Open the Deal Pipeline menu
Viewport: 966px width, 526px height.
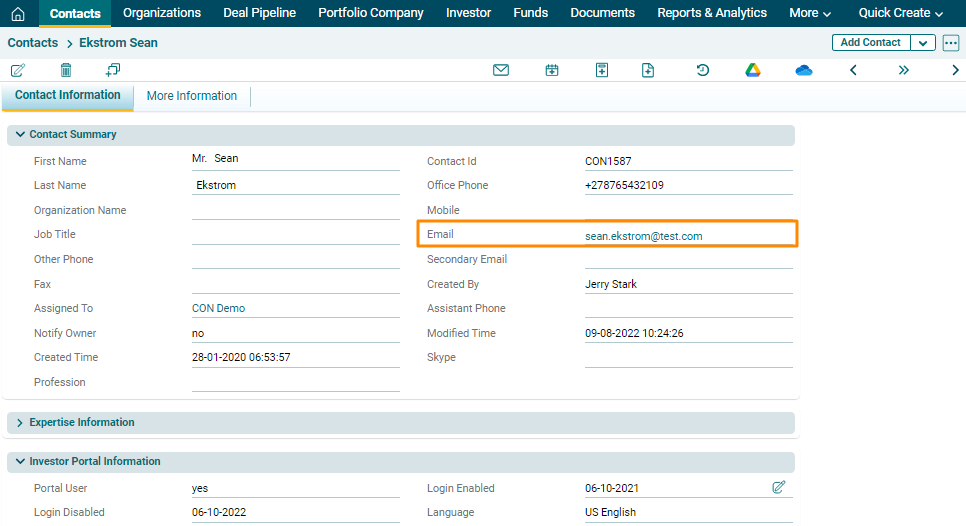pyautogui.click(x=259, y=13)
